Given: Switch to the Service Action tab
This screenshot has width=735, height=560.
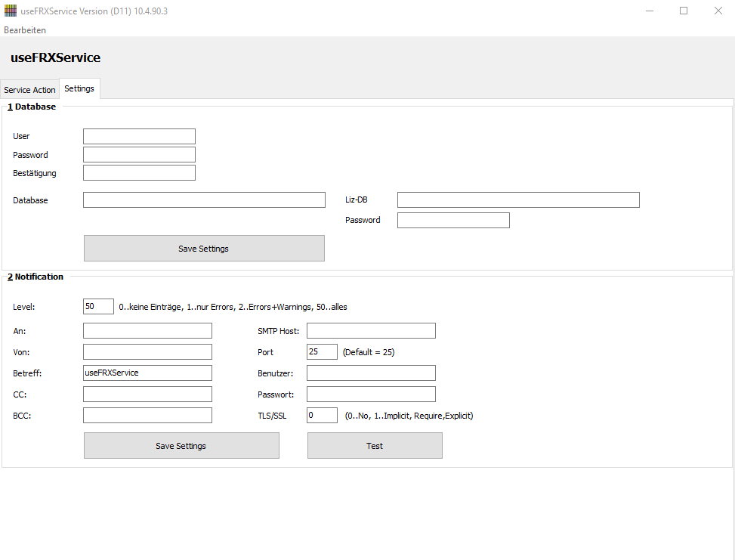Looking at the screenshot, I should click(29, 90).
